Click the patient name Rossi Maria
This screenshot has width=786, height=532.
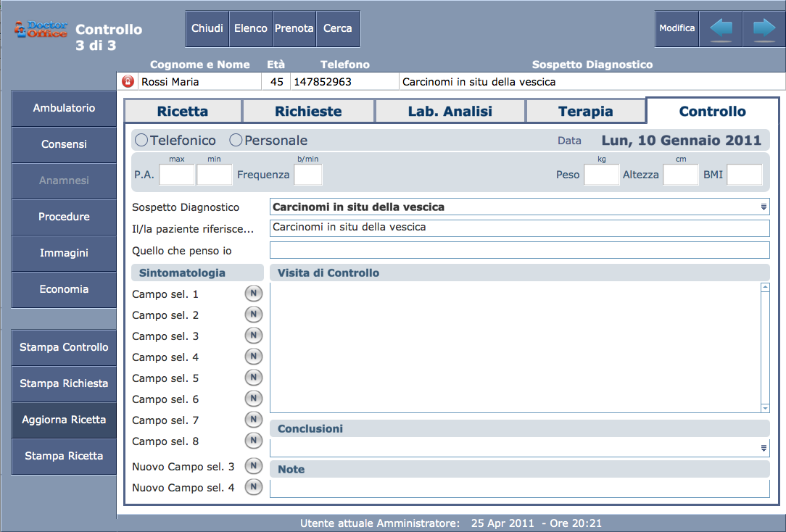click(x=170, y=82)
